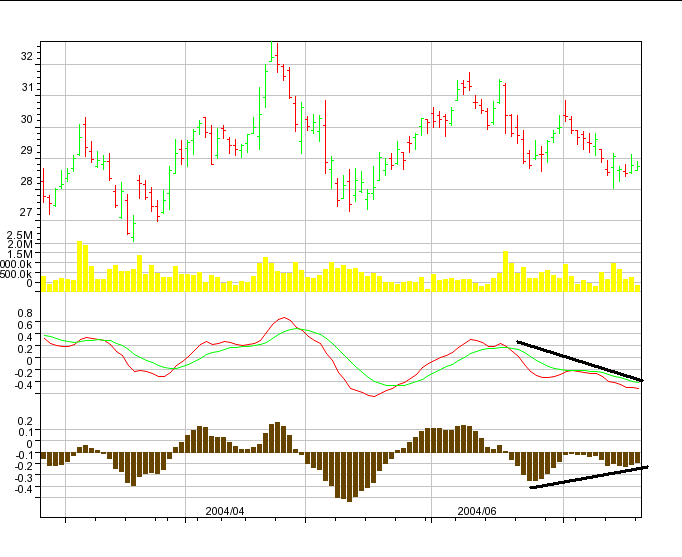Click the highest price bar near 32
Viewport: 682px width, 557px height.
tap(275, 55)
